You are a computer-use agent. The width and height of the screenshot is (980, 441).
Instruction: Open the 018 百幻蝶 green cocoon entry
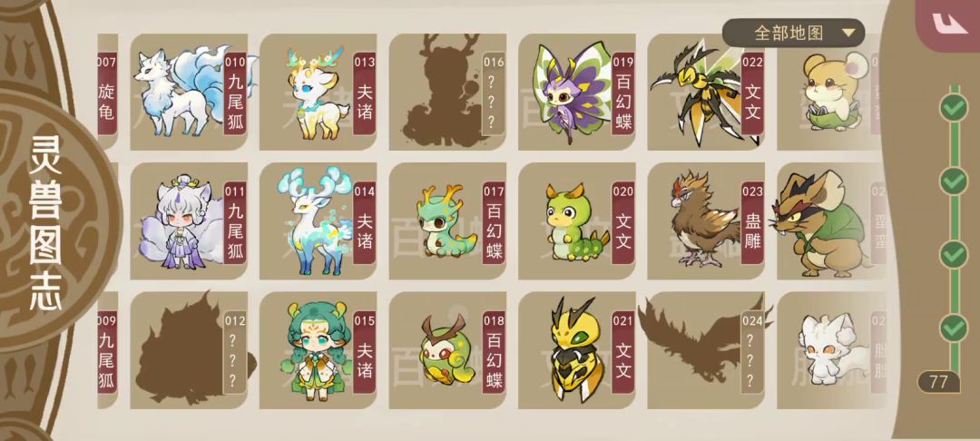pos(447,350)
